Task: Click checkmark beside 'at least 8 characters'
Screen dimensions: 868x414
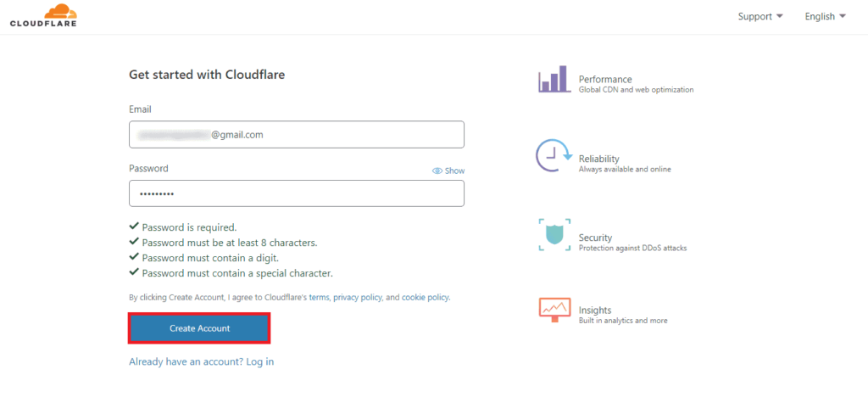Action: (133, 242)
